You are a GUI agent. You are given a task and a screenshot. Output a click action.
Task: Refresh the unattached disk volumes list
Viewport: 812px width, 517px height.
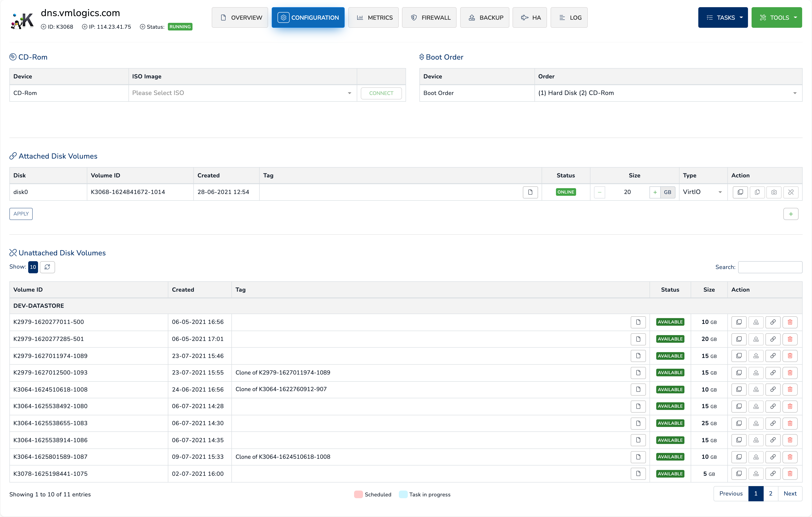click(47, 267)
